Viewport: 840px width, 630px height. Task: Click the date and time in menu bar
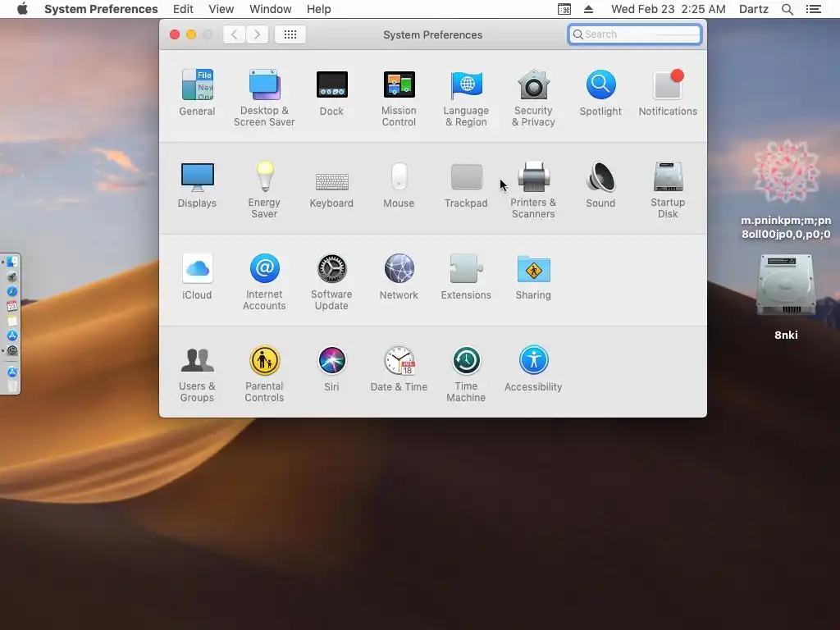tap(668, 9)
